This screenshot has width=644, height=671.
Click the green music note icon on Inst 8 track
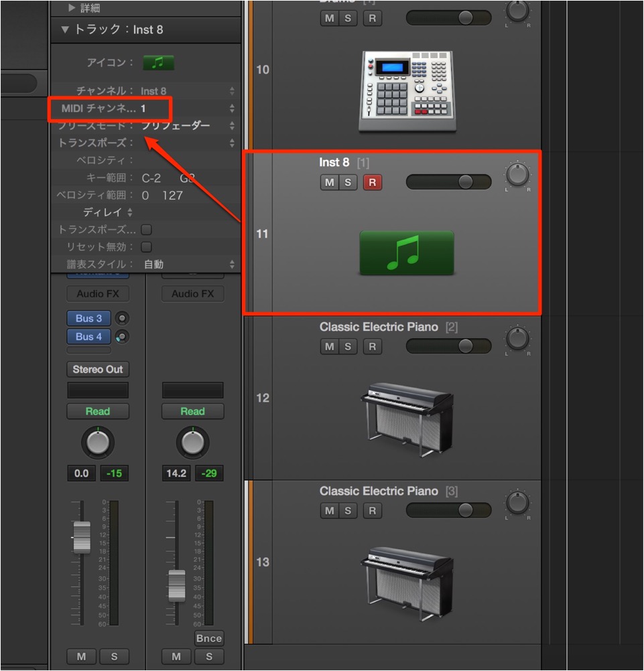[x=407, y=253]
